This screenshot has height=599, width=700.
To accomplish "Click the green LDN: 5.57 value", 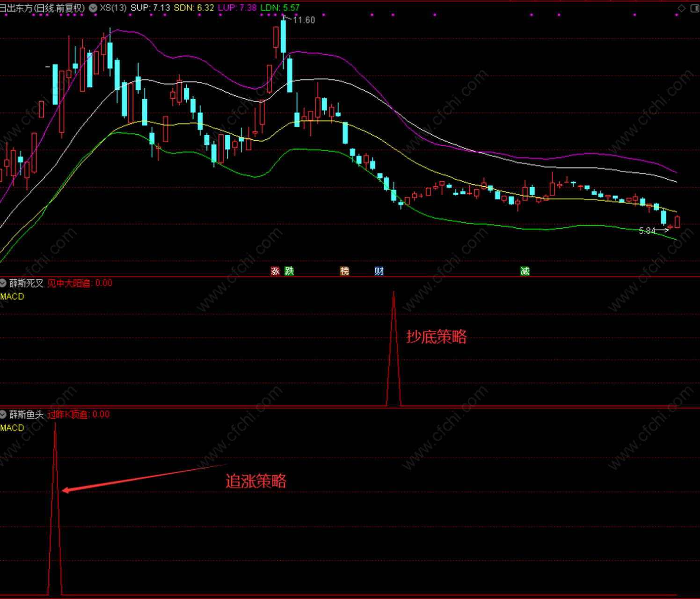I will (280, 8).
